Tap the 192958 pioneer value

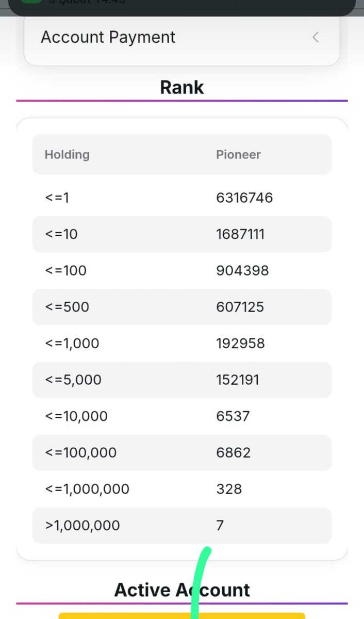[240, 344]
